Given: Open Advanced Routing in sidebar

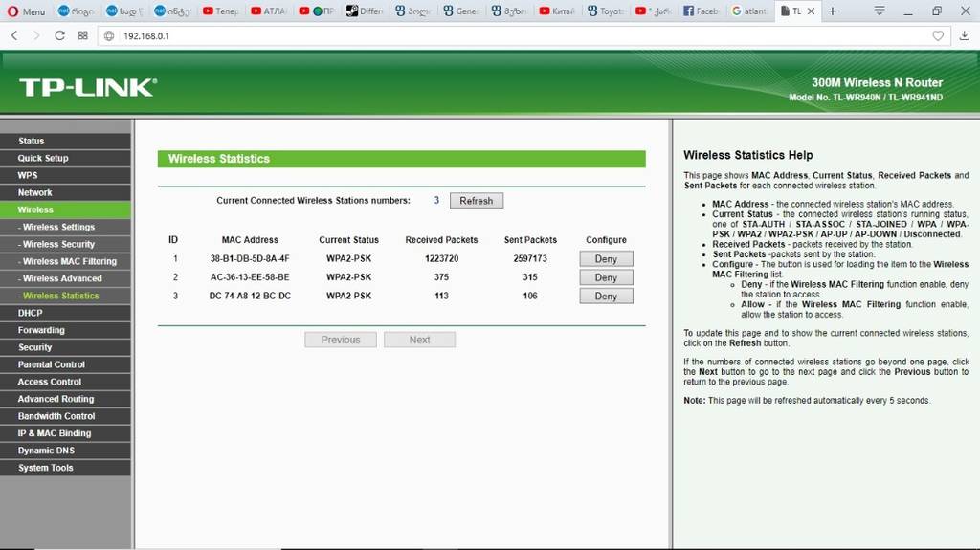Looking at the screenshot, I should point(66,399).
